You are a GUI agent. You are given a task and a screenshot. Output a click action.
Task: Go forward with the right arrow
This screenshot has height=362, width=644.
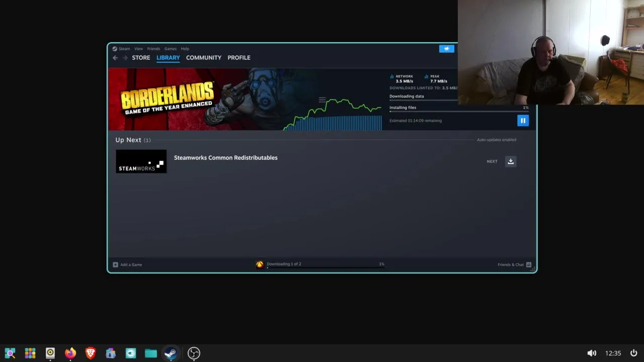(125, 58)
